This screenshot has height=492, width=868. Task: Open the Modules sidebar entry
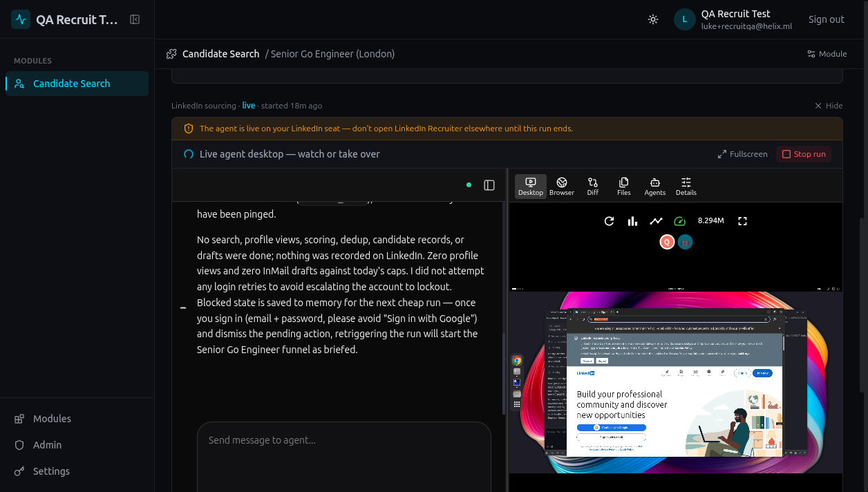pos(77,419)
